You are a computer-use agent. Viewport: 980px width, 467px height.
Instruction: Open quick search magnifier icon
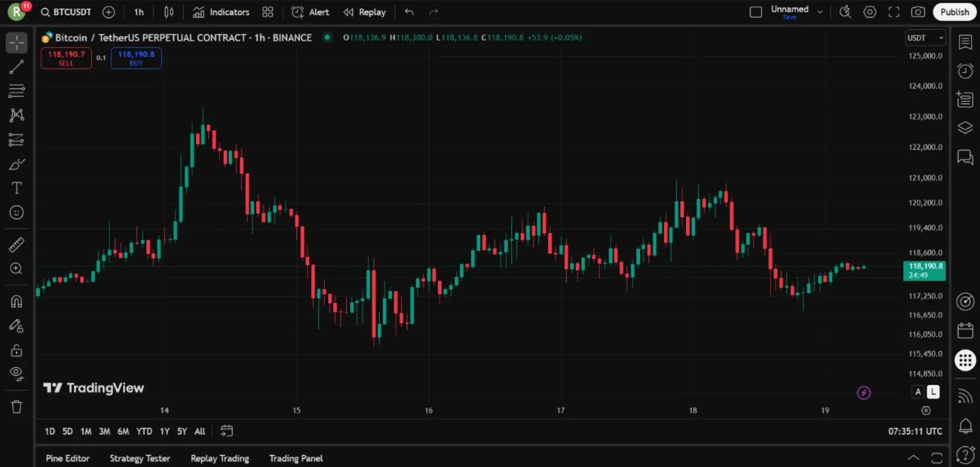click(845, 12)
